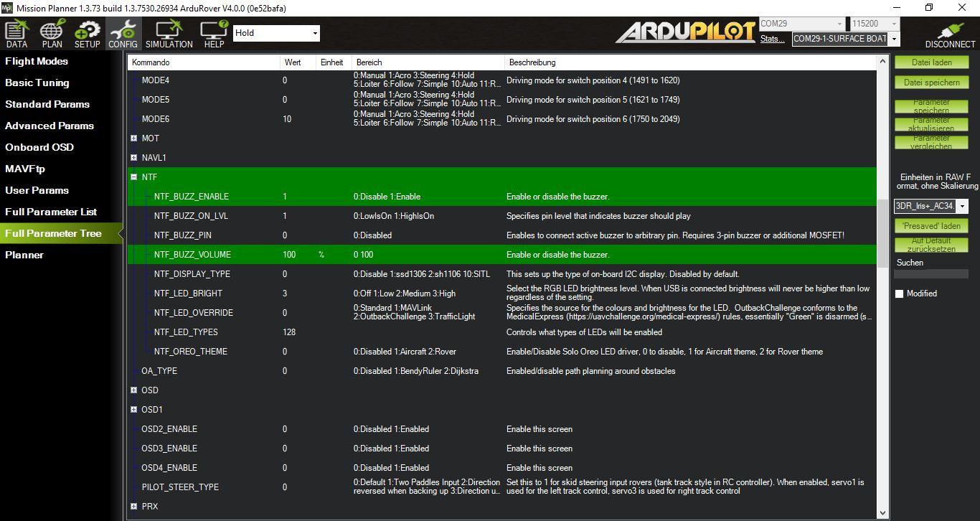Click the Datei laden button
The height and width of the screenshot is (521, 980).
(x=931, y=62)
